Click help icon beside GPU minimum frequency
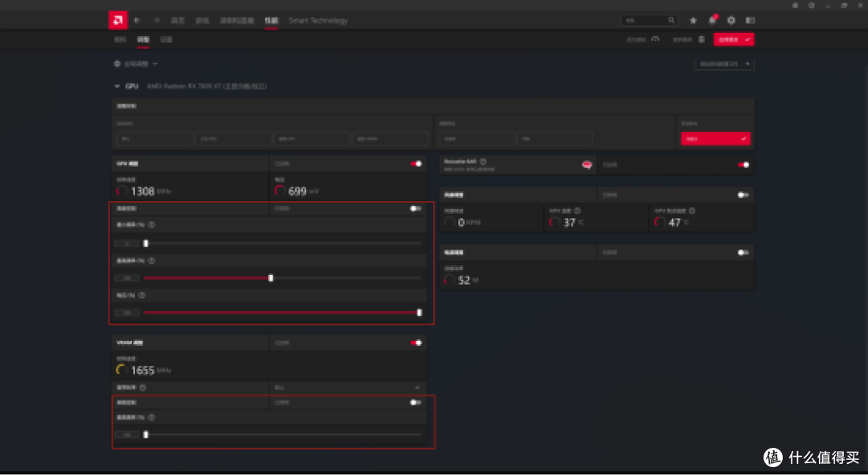 coord(152,225)
